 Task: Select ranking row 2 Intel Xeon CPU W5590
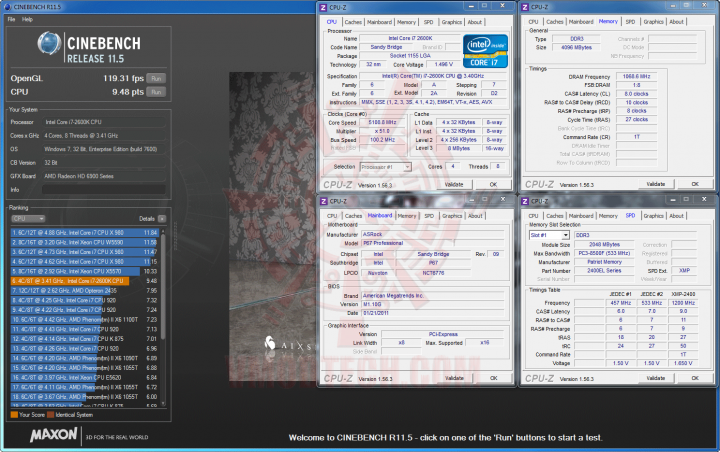[84, 242]
